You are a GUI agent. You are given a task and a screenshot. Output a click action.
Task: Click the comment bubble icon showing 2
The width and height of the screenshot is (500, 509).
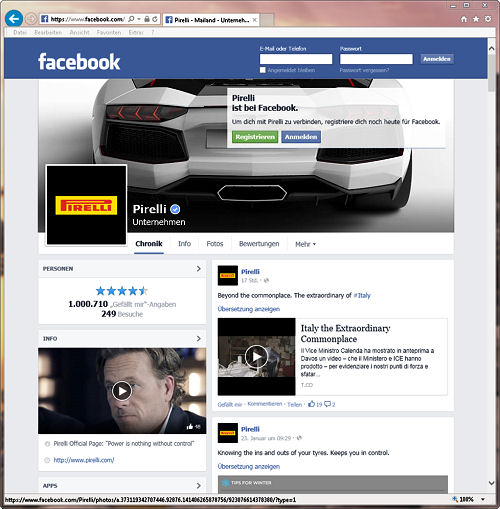328,404
